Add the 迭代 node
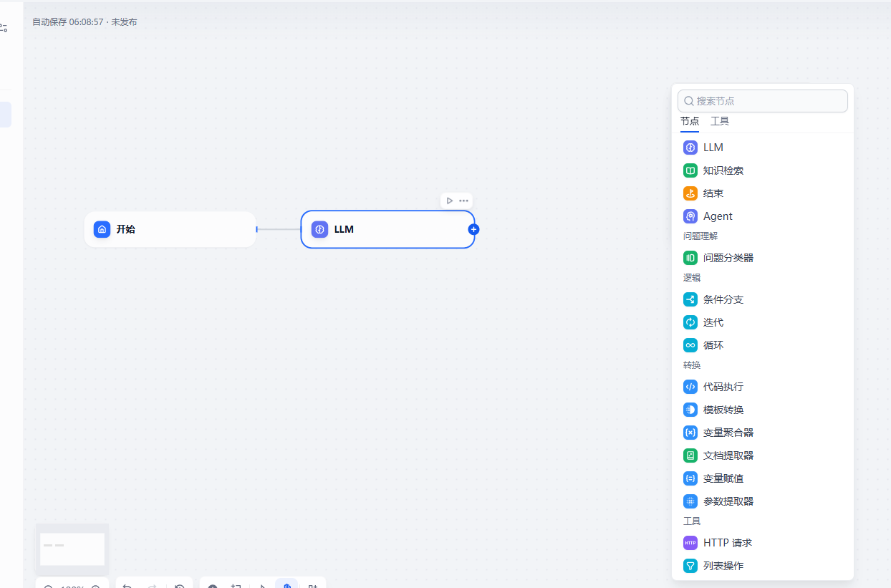 (x=762, y=322)
